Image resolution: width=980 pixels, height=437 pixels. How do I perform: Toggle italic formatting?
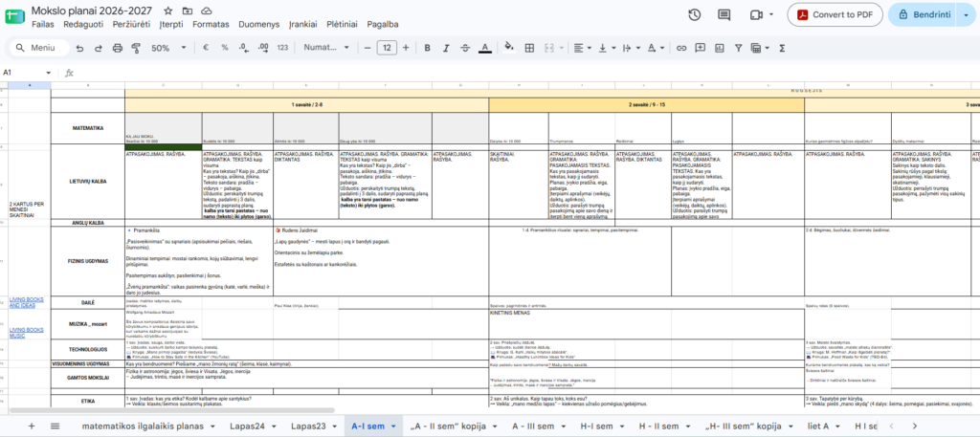pyautogui.click(x=446, y=48)
